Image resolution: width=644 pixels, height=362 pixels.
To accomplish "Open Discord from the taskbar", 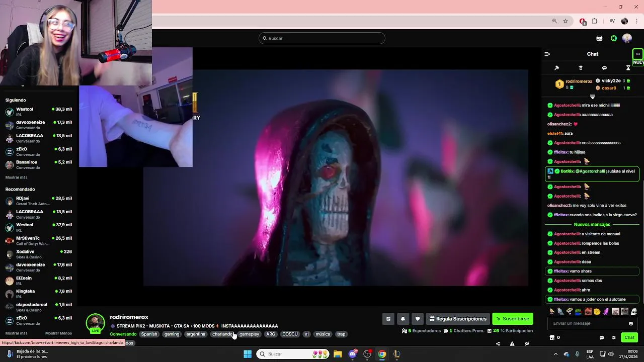I will pyautogui.click(x=353, y=354).
